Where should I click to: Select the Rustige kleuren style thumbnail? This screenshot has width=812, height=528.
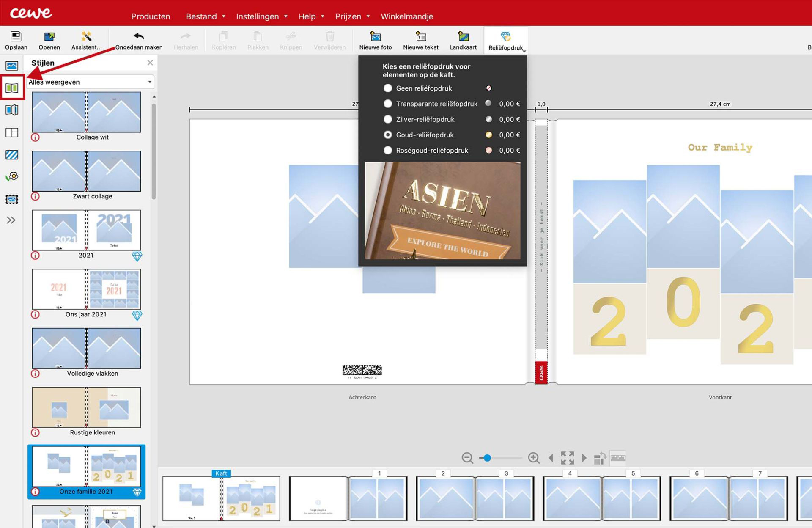click(x=86, y=407)
